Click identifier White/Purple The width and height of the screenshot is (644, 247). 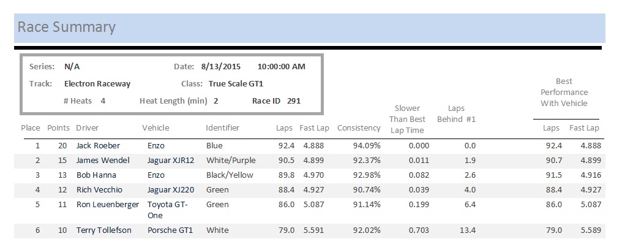[231, 161]
